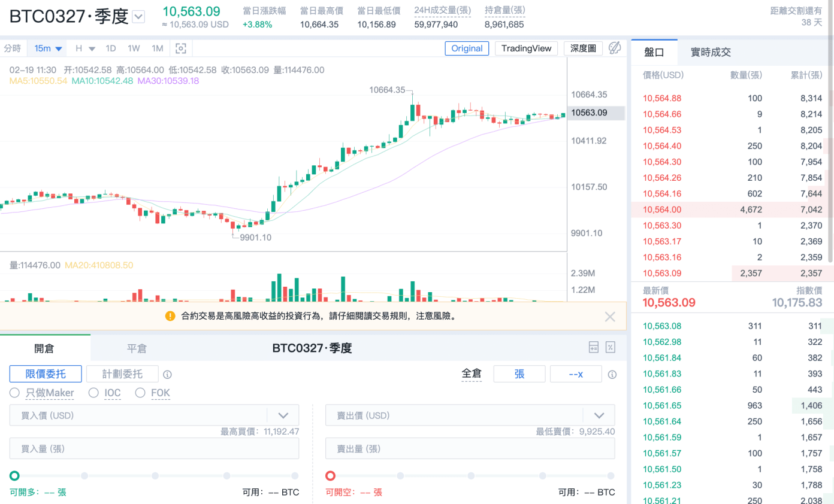Image resolution: width=834 pixels, height=504 pixels.
Task: Close the risk warning banner
Action: coord(610,317)
